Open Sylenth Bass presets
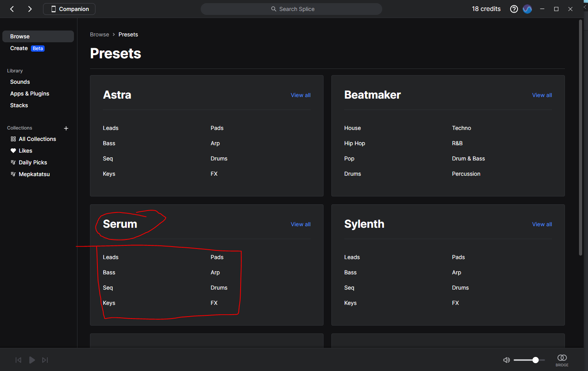Screen dimensions: 588x371 click(x=351, y=272)
